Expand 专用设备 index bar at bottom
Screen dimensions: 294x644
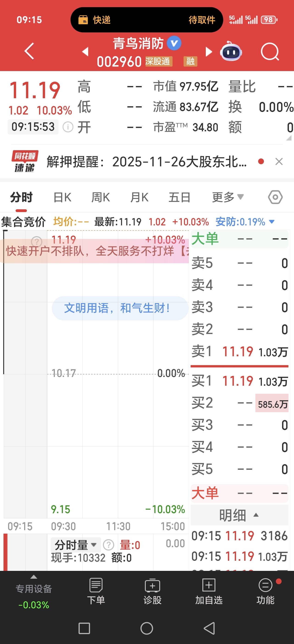(34, 592)
